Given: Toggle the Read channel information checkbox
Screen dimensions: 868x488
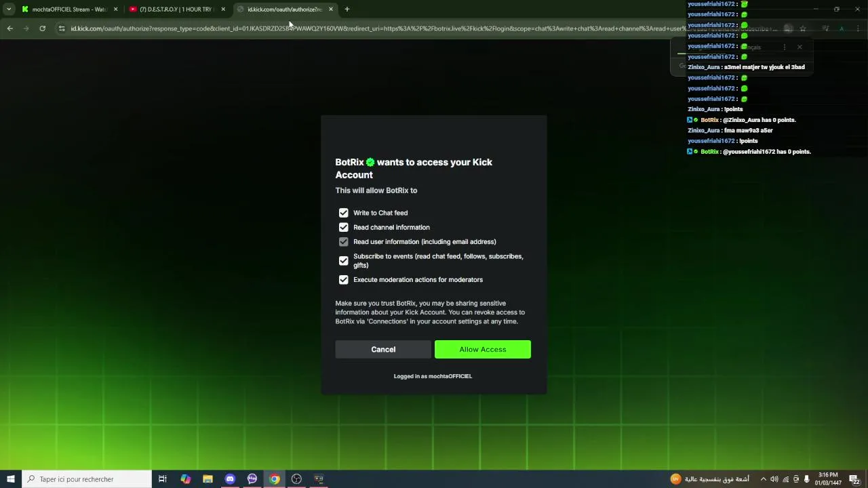Looking at the screenshot, I should click(x=344, y=227).
